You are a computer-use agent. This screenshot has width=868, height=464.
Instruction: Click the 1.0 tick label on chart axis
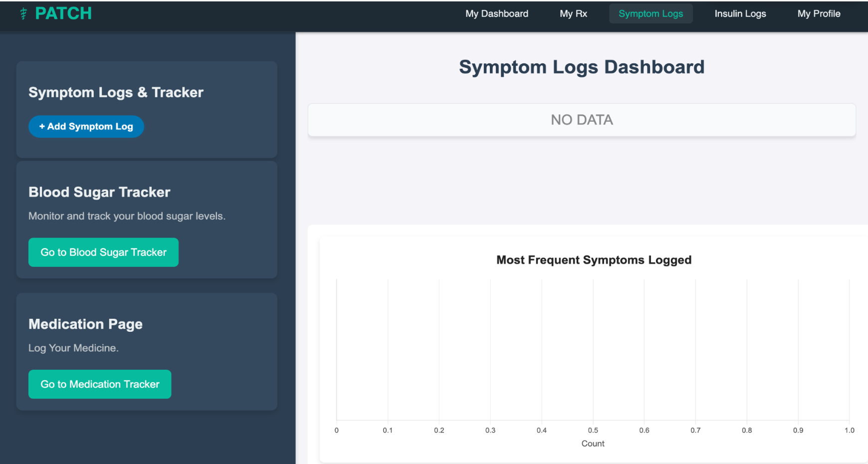849,430
